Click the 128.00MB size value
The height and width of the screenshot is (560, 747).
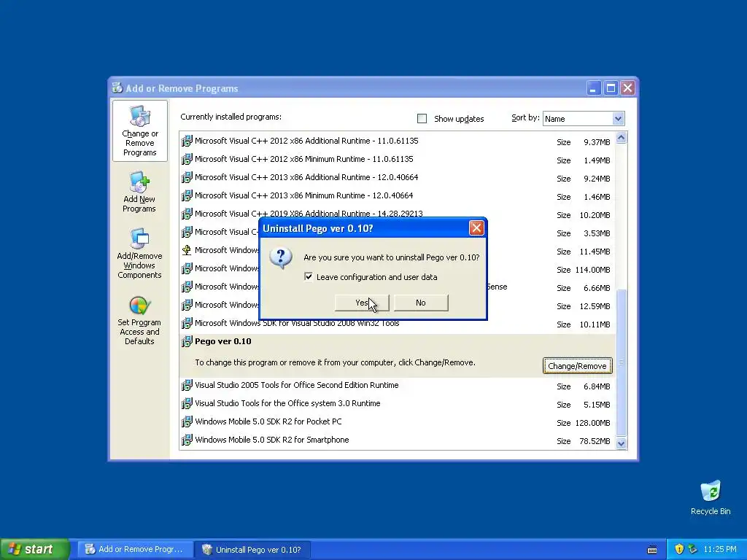coord(592,423)
